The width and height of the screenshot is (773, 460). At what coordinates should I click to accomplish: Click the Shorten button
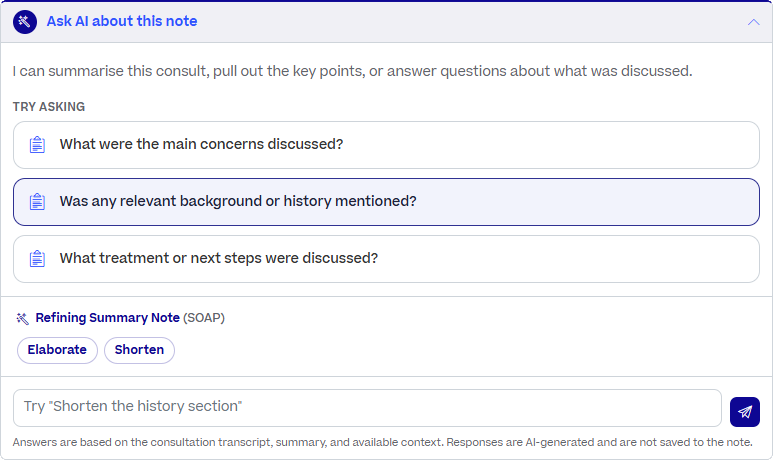pos(140,350)
